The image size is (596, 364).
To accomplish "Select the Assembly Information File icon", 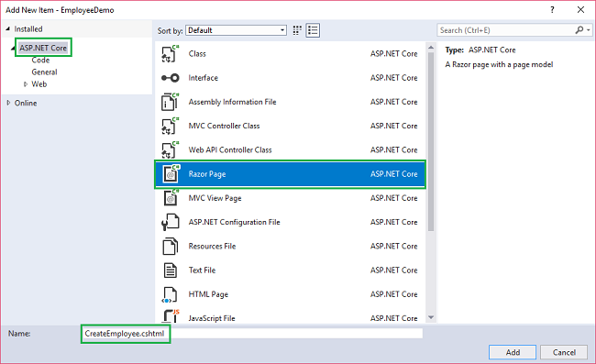I will (170, 102).
